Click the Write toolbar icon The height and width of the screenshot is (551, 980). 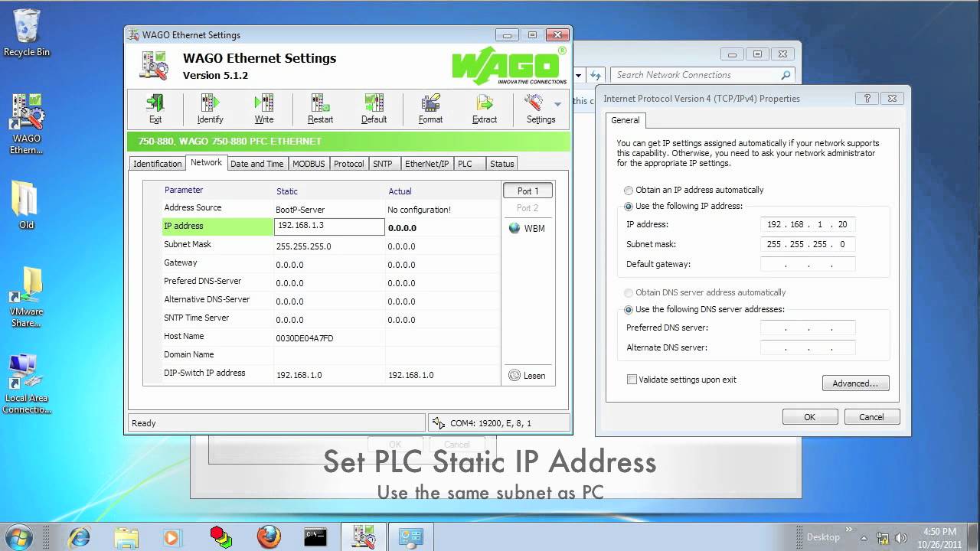(264, 109)
